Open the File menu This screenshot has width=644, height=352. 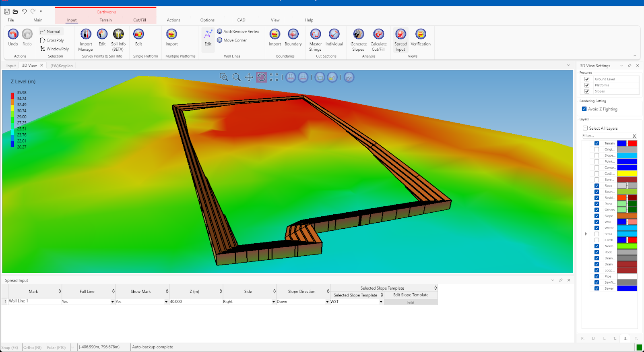point(11,20)
